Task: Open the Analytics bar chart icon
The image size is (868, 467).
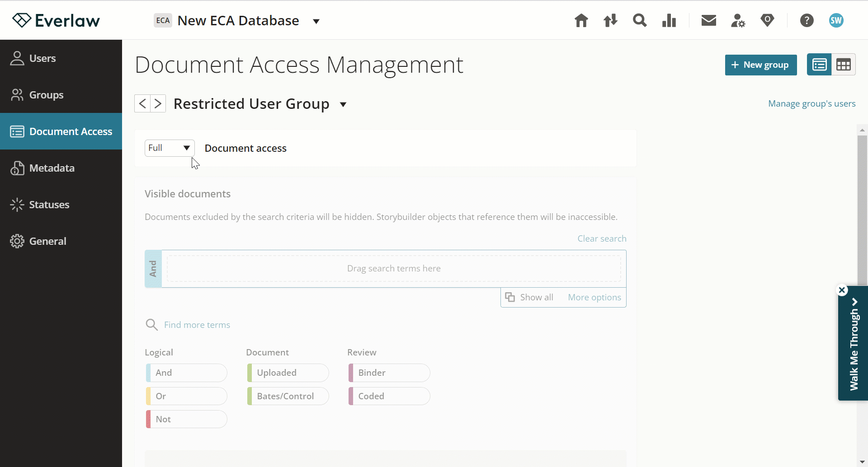Action: pos(669,20)
